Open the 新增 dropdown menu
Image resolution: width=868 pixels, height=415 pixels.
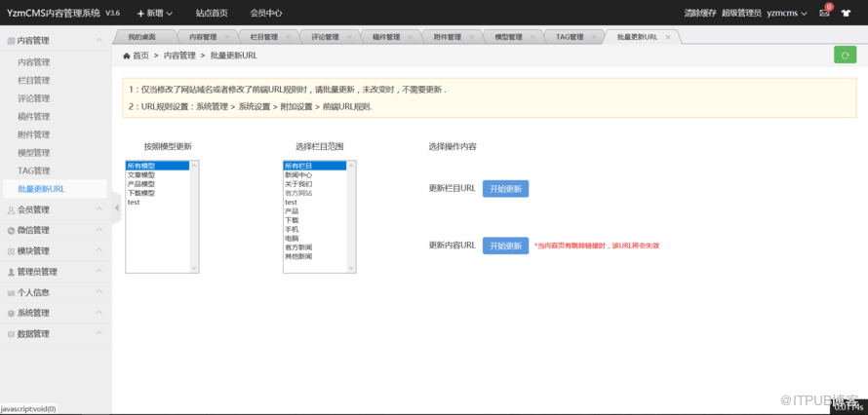pyautogui.click(x=155, y=13)
